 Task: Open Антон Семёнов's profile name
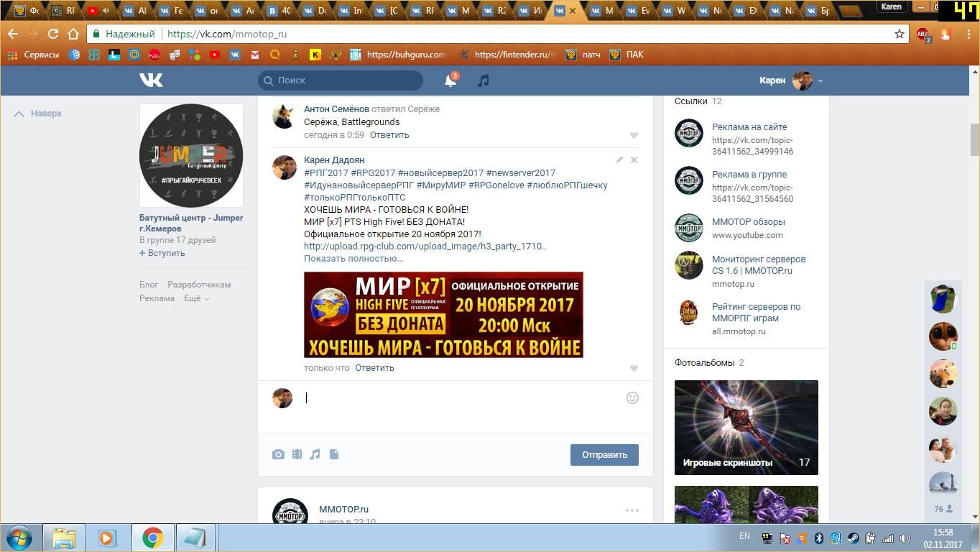(336, 109)
